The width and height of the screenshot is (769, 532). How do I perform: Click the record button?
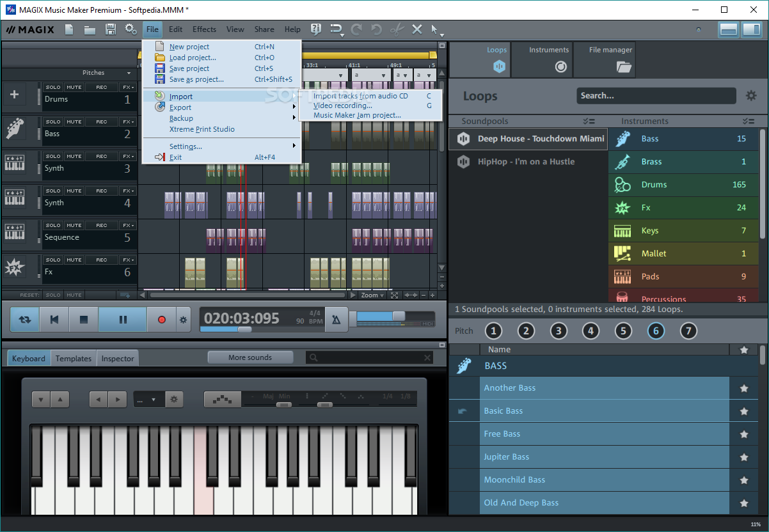[x=162, y=319]
